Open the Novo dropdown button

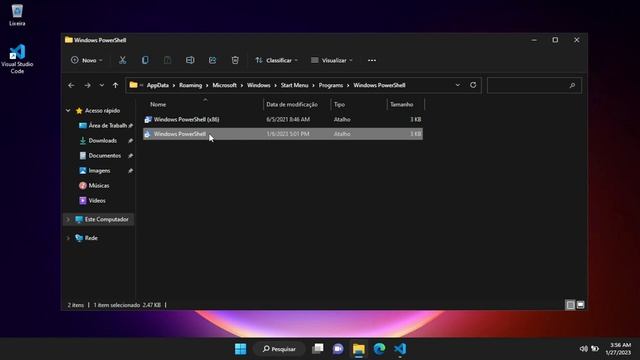pos(87,60)
